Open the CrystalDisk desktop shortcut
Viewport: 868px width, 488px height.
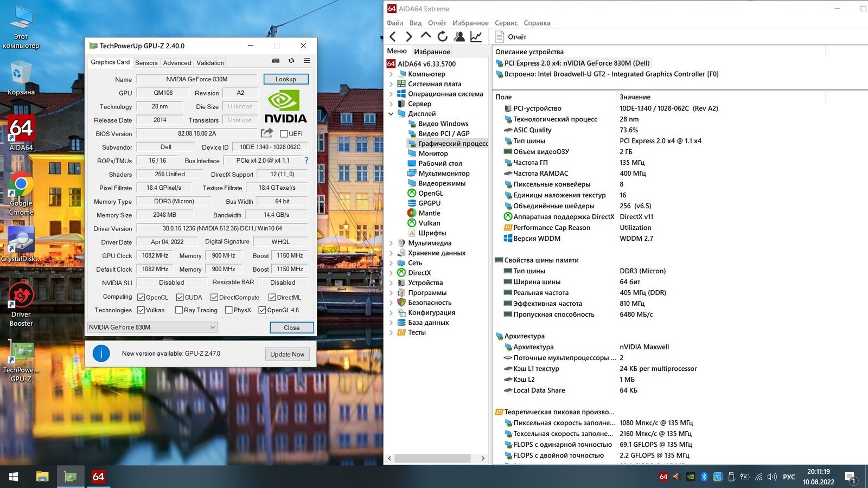click(x=21, y=244)
